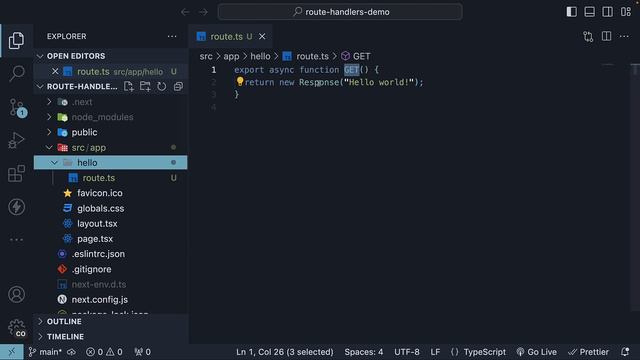This screenshot has height=360, width=640.
Task: Toggle bottom panel visibility
Action: point(589,12)
